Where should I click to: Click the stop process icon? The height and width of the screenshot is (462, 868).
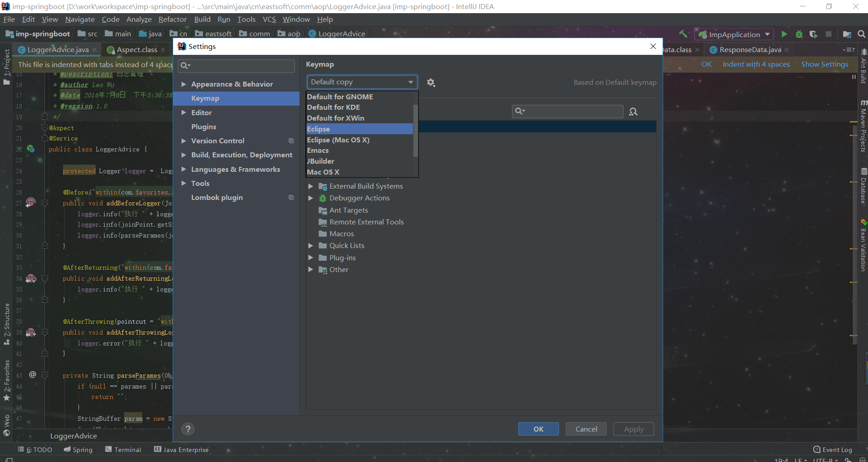click(829, 34)
